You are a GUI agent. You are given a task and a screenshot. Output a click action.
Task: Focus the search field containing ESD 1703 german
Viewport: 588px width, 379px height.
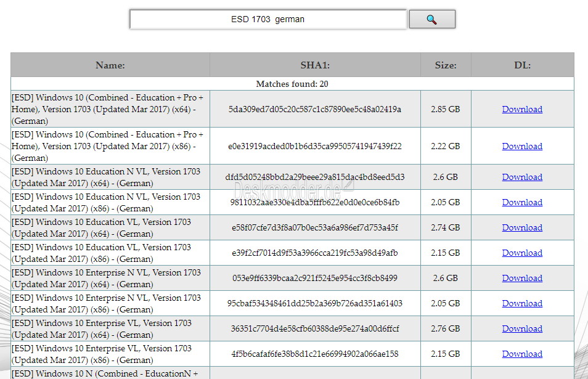tap(268, 19)
